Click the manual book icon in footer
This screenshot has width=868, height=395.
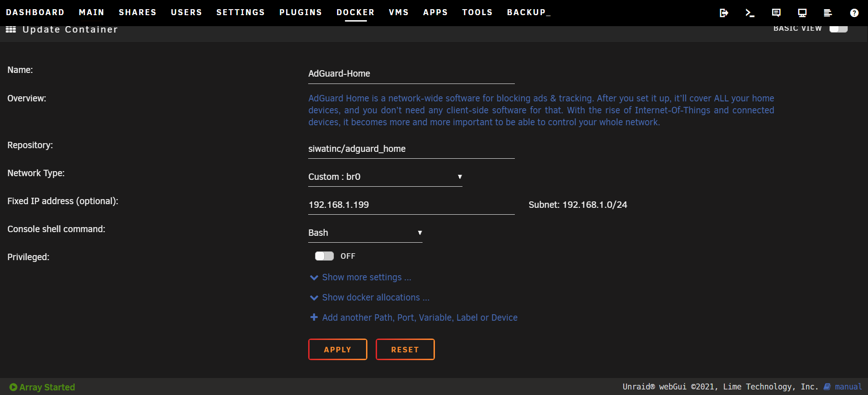click(x=827, y=387)
